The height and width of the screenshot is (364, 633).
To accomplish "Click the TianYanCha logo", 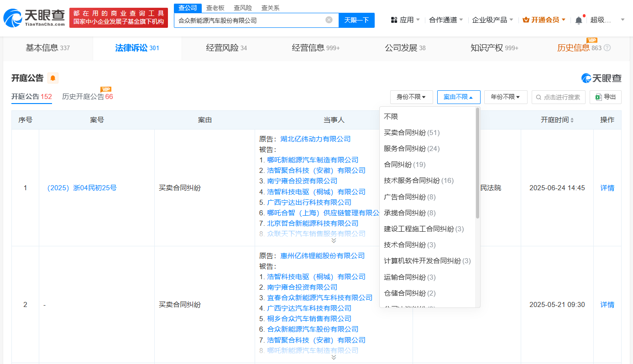I will [x=34, y=18].
